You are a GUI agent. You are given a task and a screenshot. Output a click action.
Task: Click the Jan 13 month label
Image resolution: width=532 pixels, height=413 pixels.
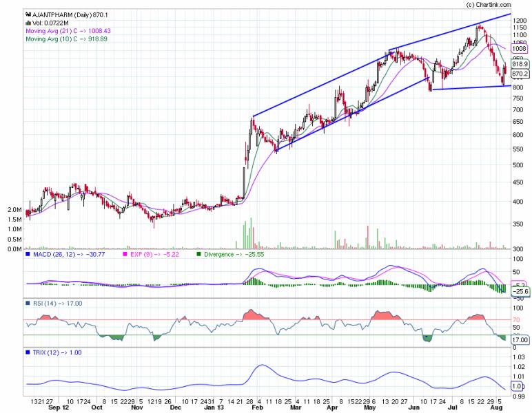[x=214, y=407]
